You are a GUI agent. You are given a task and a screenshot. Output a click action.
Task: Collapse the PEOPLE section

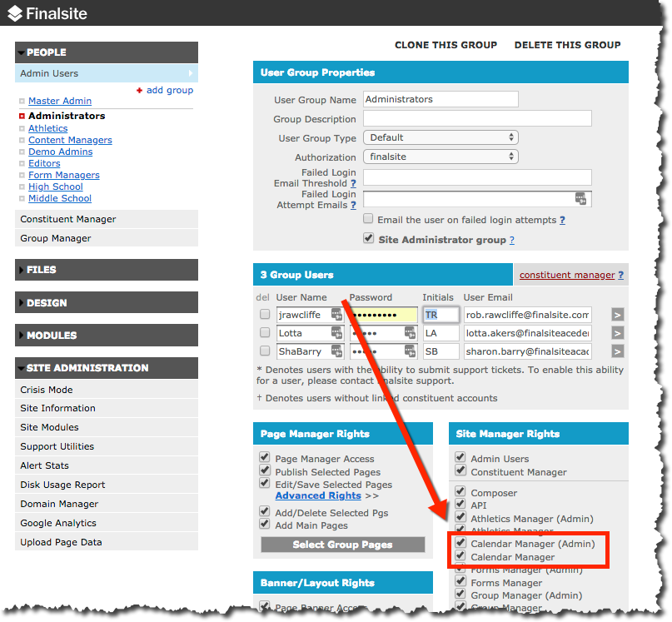[x=107, y=52]
